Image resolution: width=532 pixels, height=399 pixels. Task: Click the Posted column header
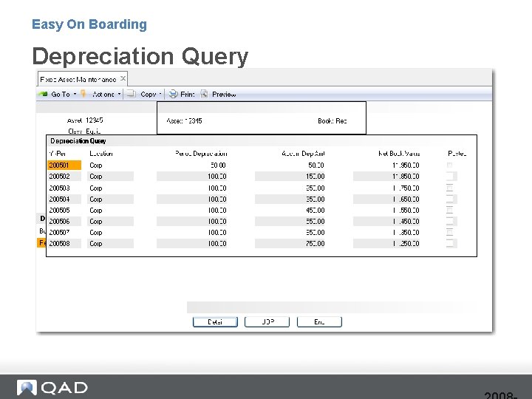pyautogui.click(x=457, y=154)
